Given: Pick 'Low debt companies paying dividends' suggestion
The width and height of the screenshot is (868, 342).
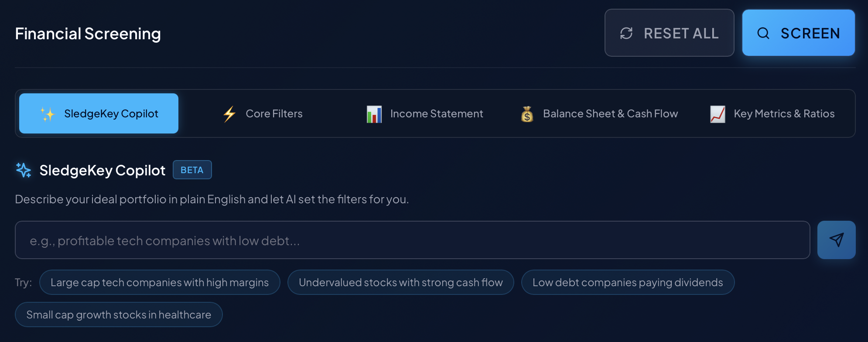Looking at the screenshot, I should 628,283.
